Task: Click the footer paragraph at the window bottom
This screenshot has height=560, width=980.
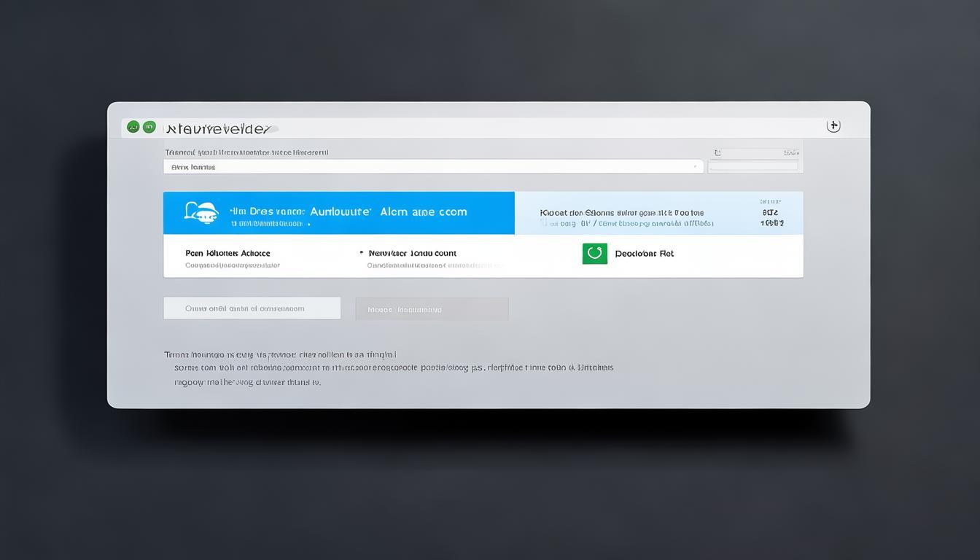Action: click(388, 367)
